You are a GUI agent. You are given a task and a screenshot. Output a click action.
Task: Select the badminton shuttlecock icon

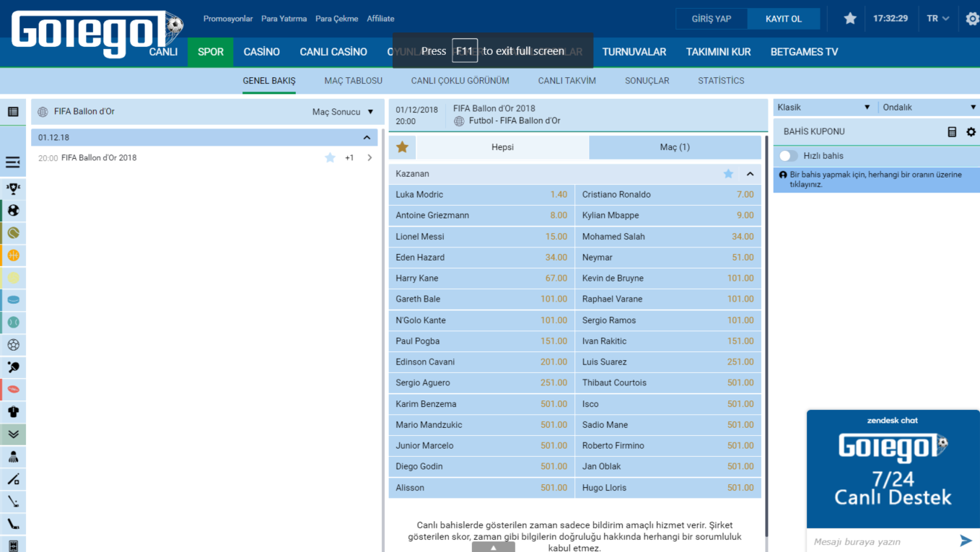point(13,457)
